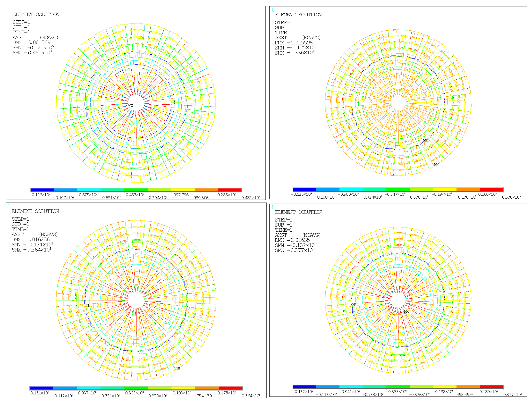Viewport: 532px width, 403px height.
Task: Click the SMX =0.481×10⁷ result label
Action: tap(32, 53)
